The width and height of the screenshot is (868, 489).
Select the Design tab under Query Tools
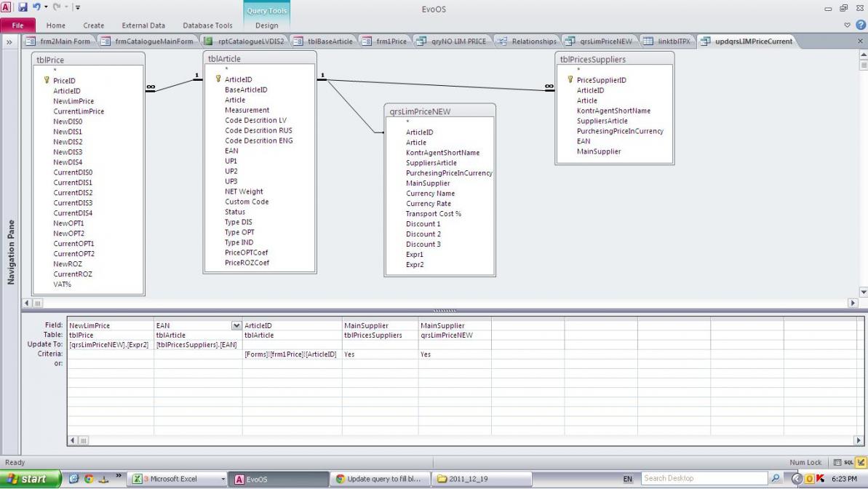267,25
